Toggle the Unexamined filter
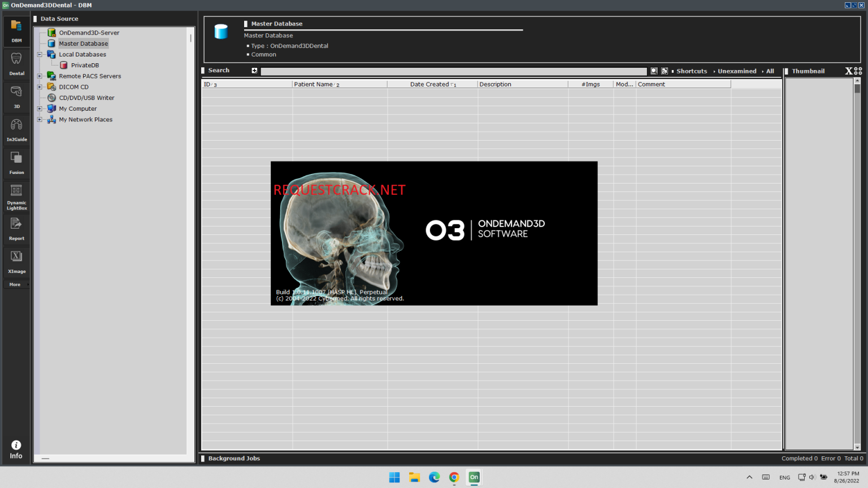Viewport: 868px width, 488px height. [736, 71]
